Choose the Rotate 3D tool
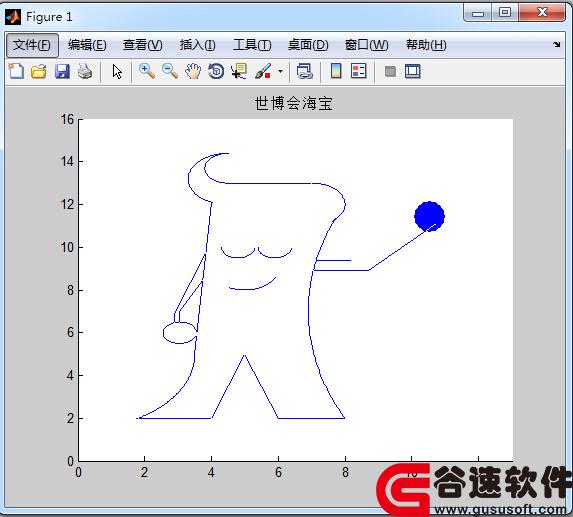Screen dimensions: 573x517 [216, 71]
